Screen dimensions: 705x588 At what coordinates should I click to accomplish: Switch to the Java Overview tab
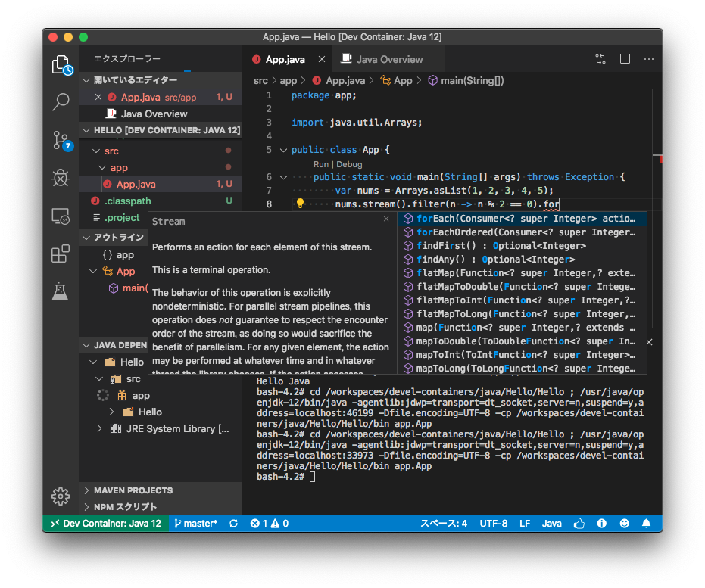389,59
